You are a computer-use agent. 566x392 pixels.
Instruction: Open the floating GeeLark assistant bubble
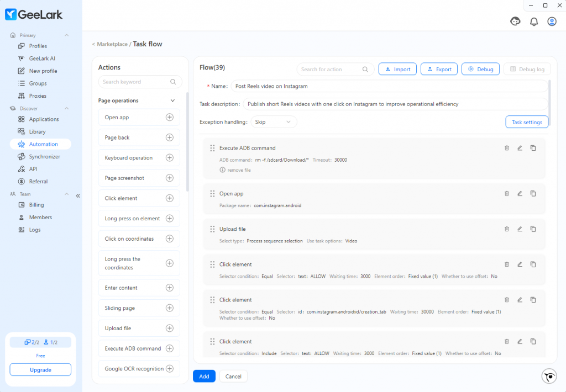point(549,377)
